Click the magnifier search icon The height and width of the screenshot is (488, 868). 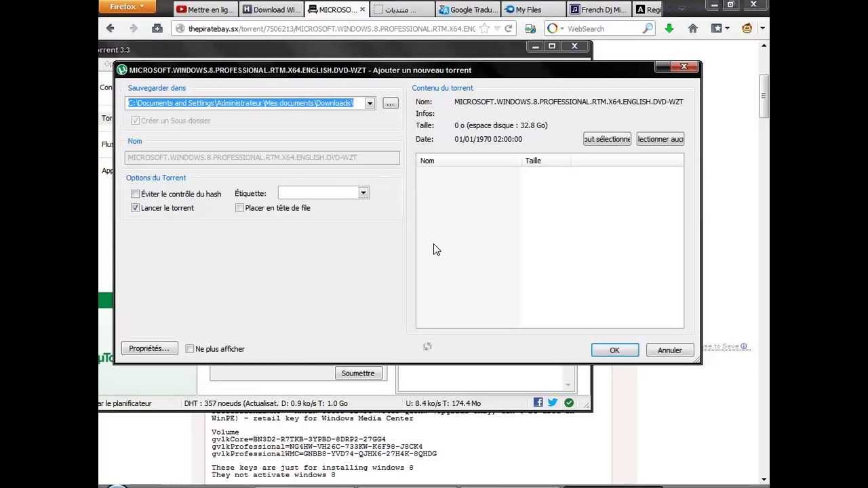pyautogui.click(x=648, y=28)
